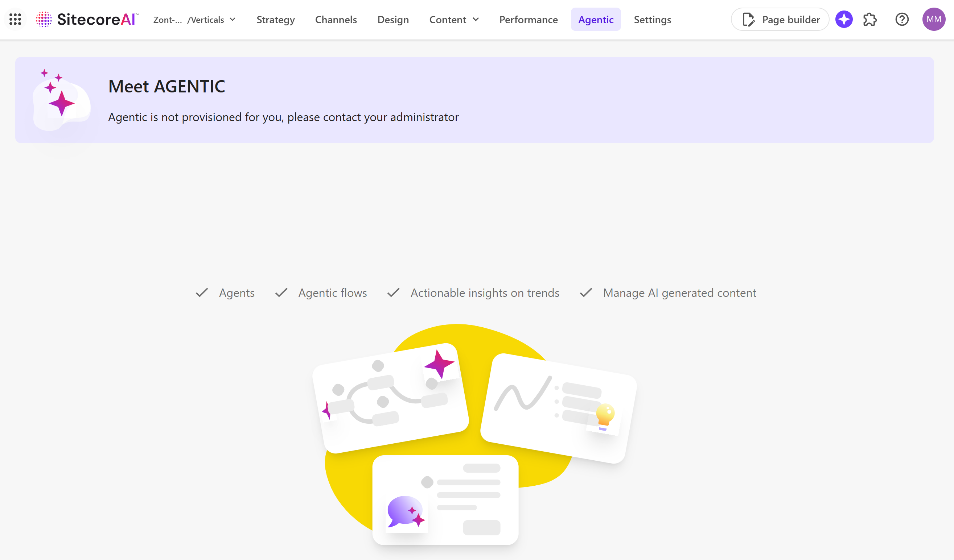Expand the Verticals site switcher dropdown

[x=233, y=19]
